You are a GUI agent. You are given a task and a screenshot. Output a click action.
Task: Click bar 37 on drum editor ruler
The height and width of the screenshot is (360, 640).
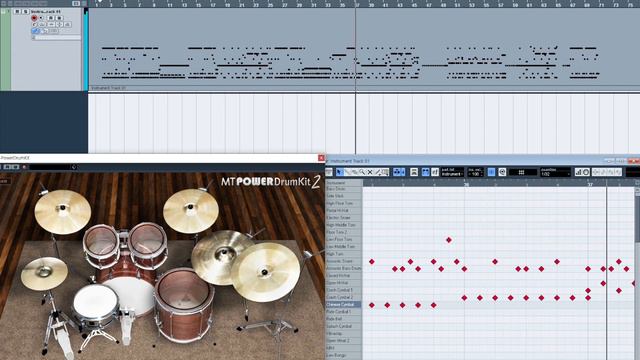(x=590, y=184)
